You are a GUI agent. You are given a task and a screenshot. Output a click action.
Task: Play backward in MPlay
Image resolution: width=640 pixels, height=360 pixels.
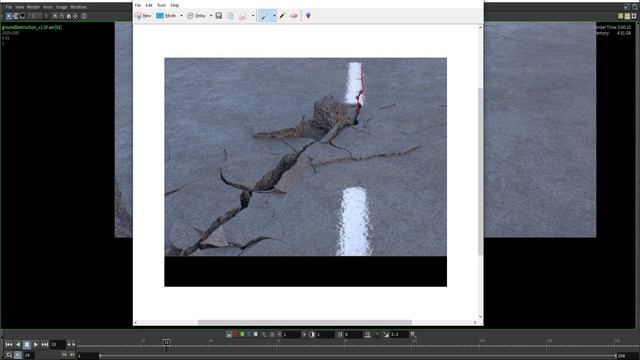[18, 345]
